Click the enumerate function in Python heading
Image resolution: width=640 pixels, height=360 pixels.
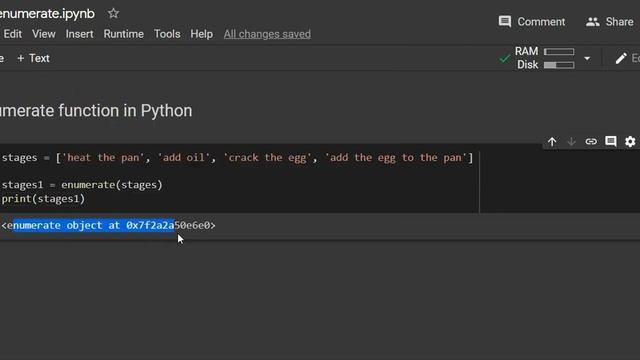pyautogui.click(x=96, y=111)
